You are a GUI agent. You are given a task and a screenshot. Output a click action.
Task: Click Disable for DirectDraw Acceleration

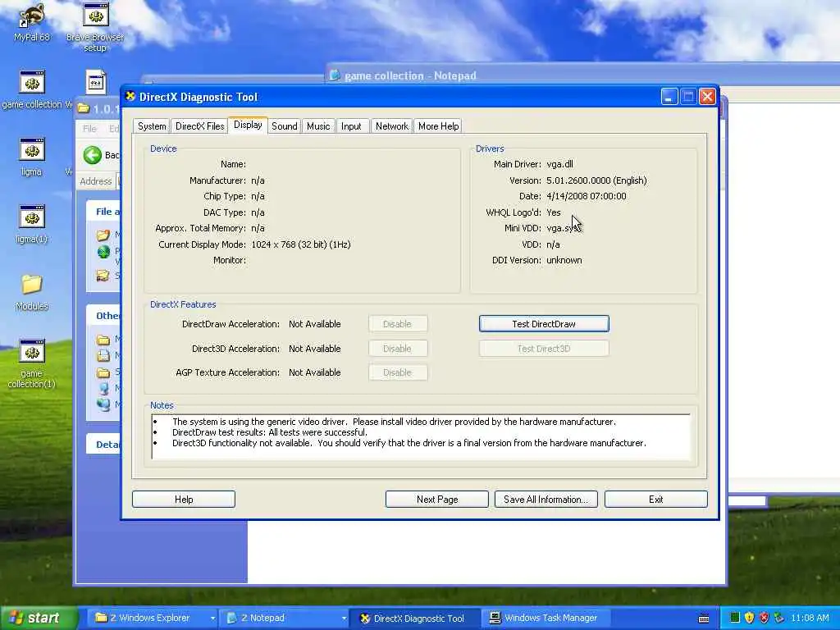click(x=398, y=324)
